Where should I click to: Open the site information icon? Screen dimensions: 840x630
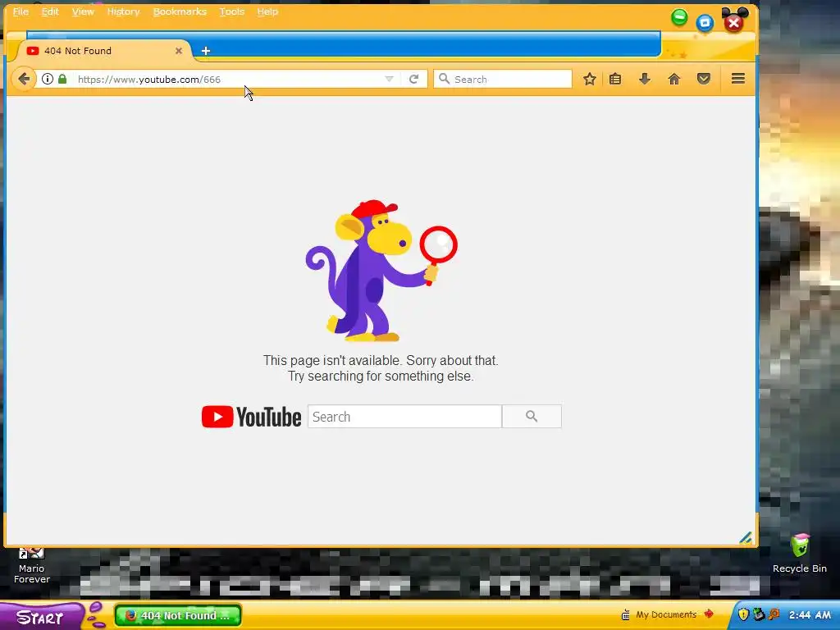pyautogui.click(x=48, y=80)
